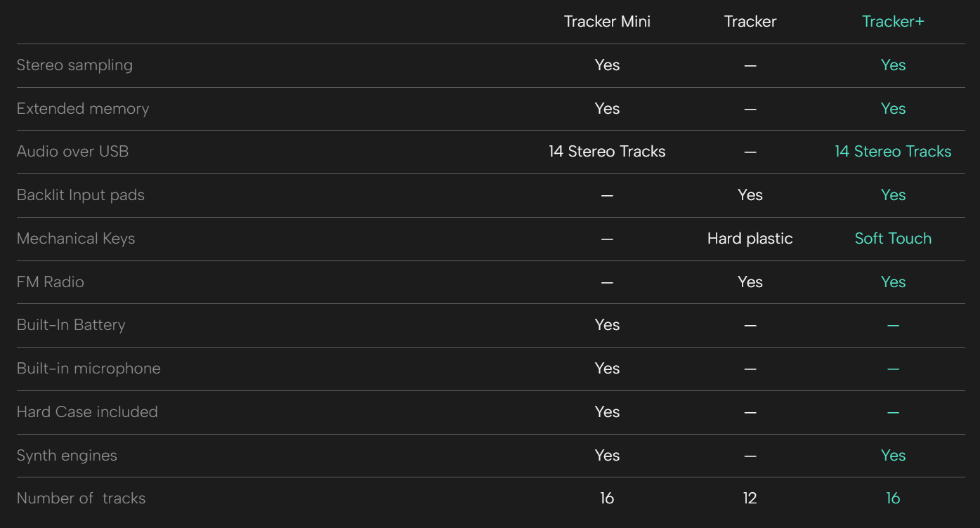Select the Built-in microphone label
980x528 pixels.
point(89,369)
